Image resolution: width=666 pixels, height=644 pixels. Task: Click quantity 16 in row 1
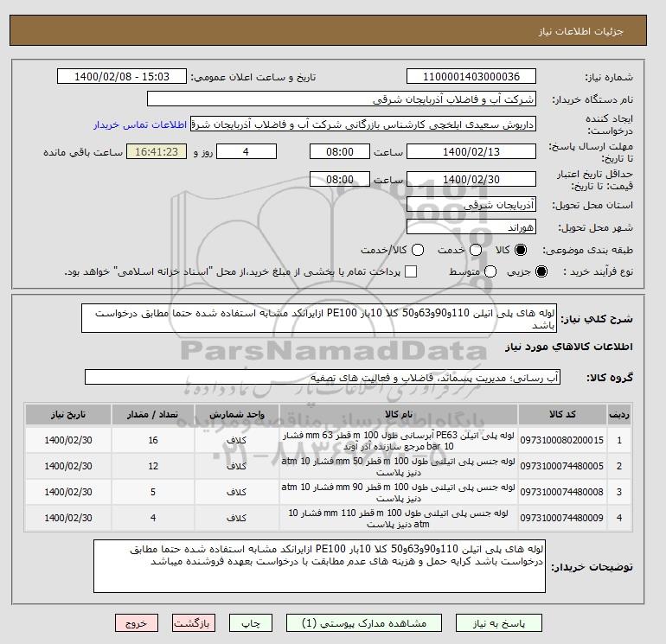click(x=153, y=440)
